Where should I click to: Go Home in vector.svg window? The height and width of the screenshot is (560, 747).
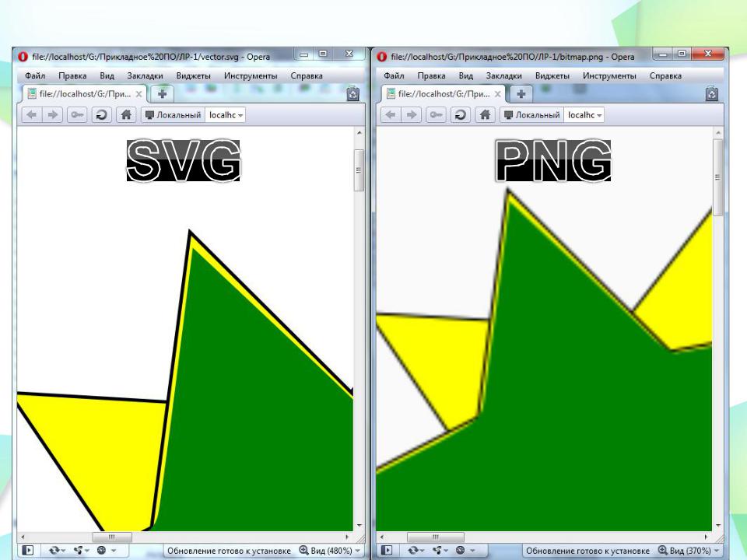pos(126,115)
